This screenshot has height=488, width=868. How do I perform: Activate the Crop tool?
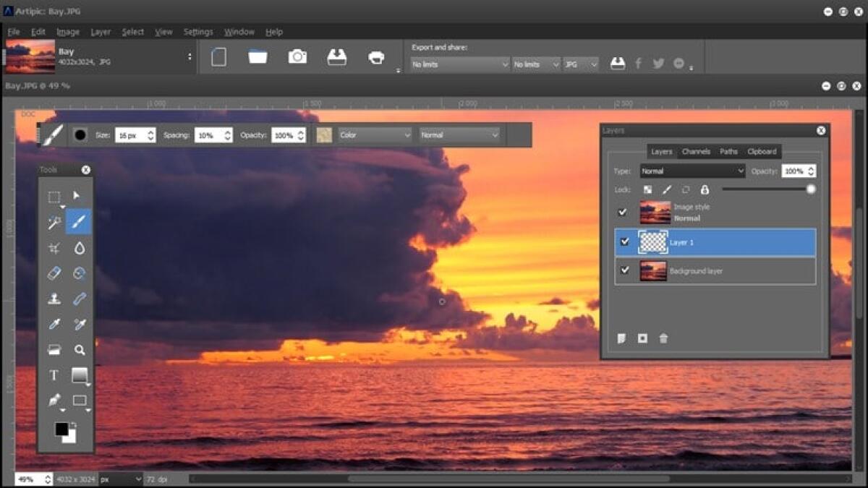coord(54,247)
